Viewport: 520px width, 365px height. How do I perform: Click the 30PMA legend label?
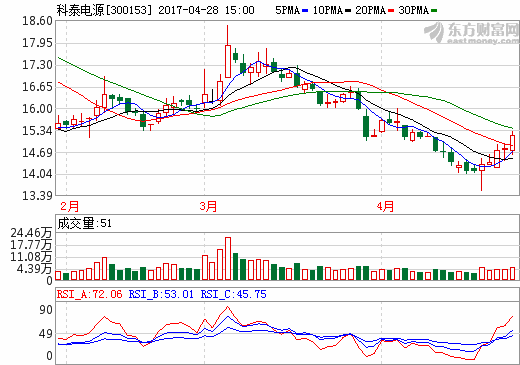tap(413, 10)
